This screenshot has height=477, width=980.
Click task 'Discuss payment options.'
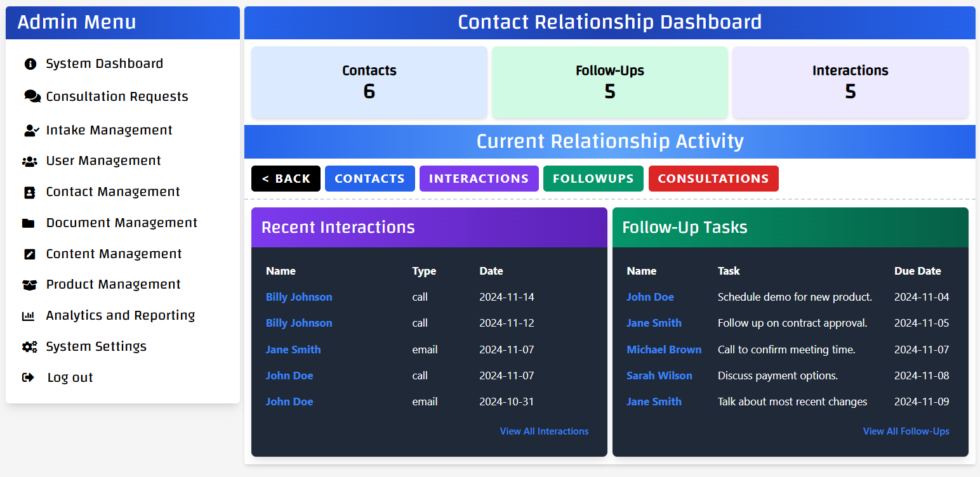coord(778,376)
